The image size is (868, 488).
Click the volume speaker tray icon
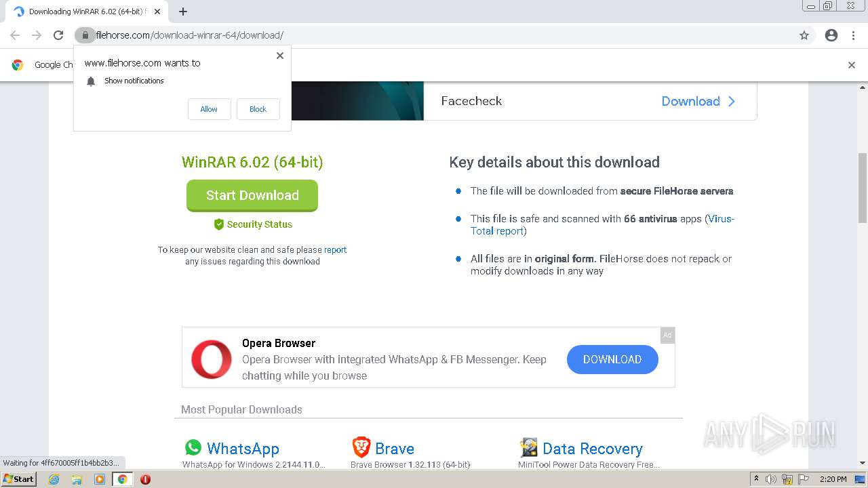point(771,479)
